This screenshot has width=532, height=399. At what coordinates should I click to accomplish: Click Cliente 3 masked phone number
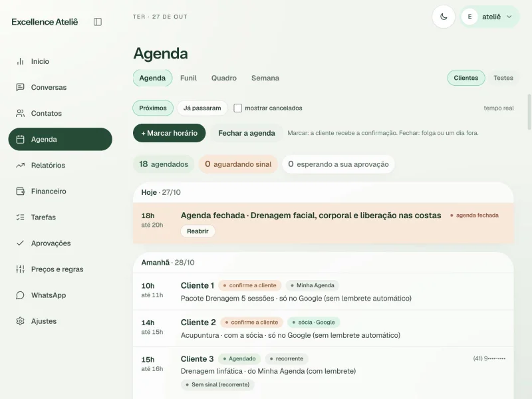click(x=489, y=358)
